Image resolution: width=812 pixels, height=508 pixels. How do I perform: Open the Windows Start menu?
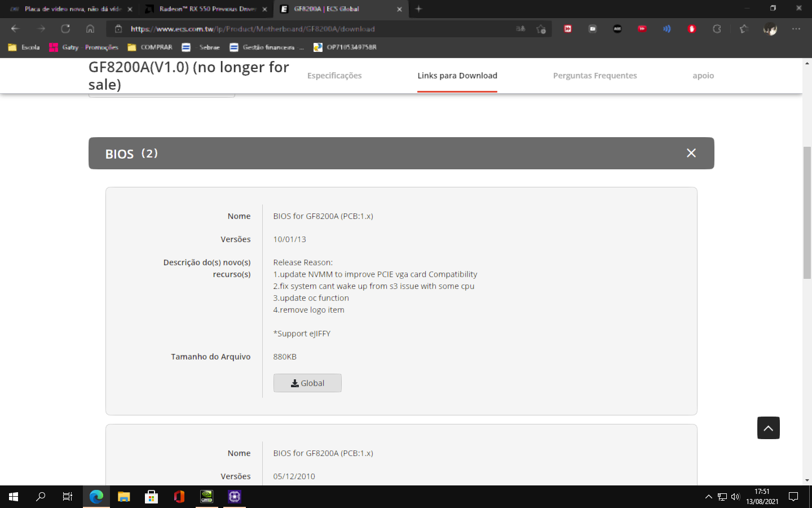(14, 497)
